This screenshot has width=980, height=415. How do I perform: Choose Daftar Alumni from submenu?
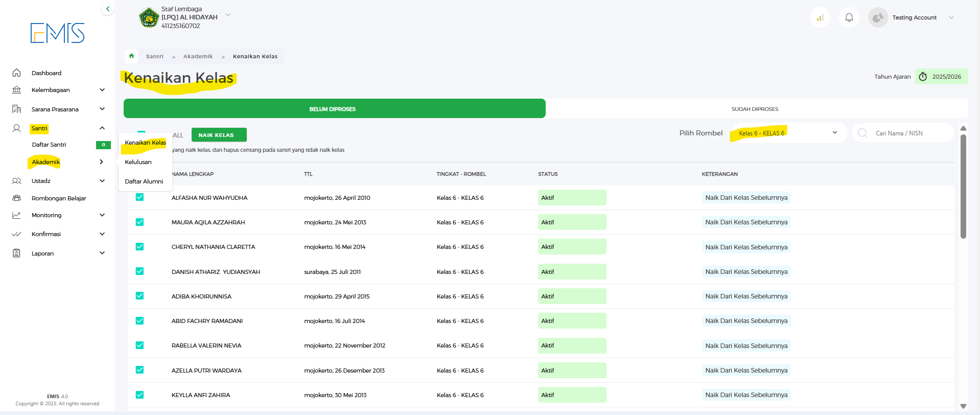[144, 181]
